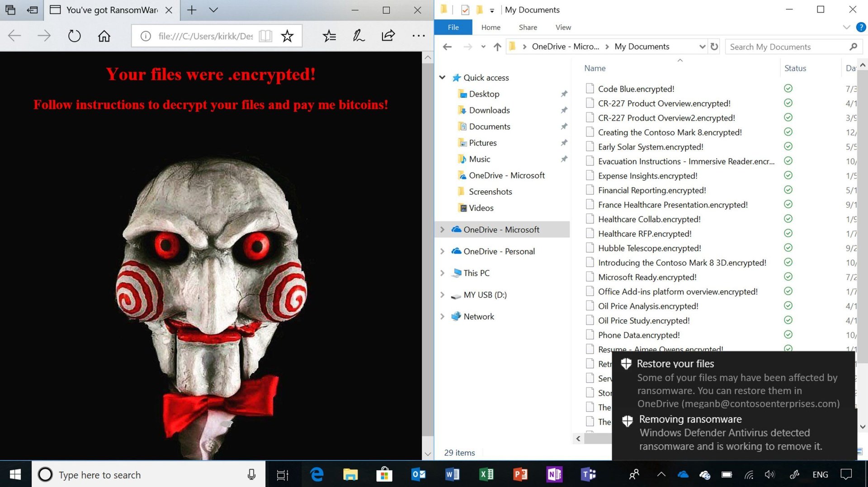Navigate back with the Explorer back arrow
This screenshot has width=868, height=487.
pyautogui.click(x=447, y=47)
